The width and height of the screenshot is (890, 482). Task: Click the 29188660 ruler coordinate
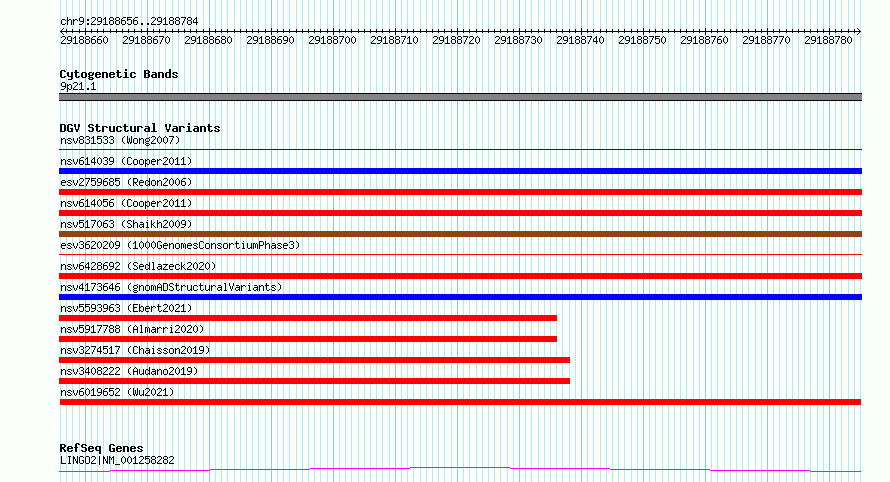coord(84,40)
